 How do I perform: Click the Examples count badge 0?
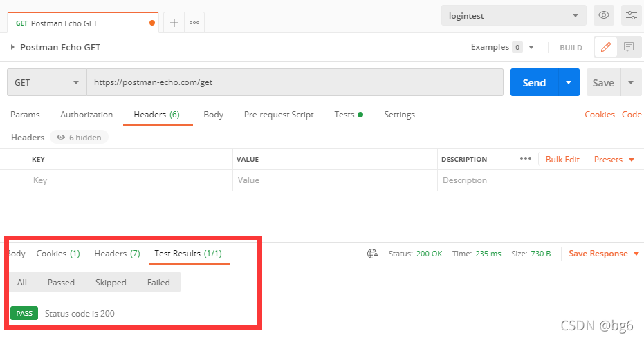(517, 47)
